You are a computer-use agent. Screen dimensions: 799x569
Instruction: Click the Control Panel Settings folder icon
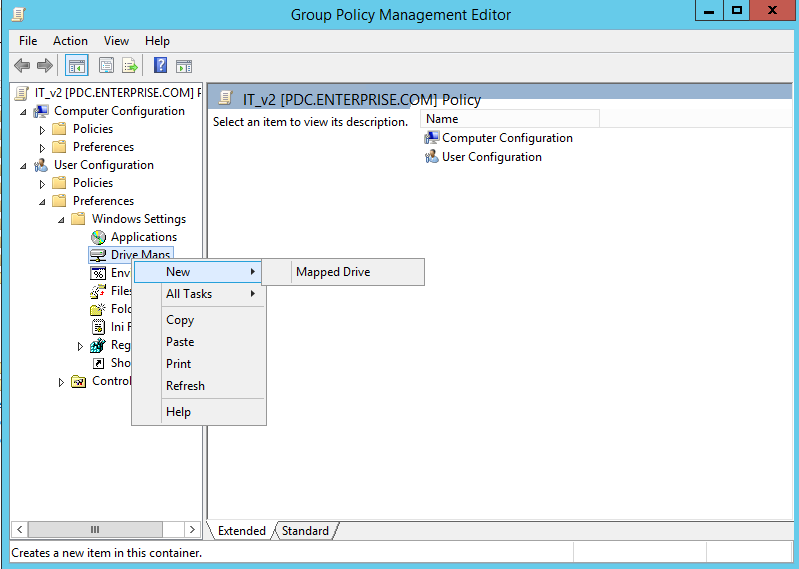(78, 381)
